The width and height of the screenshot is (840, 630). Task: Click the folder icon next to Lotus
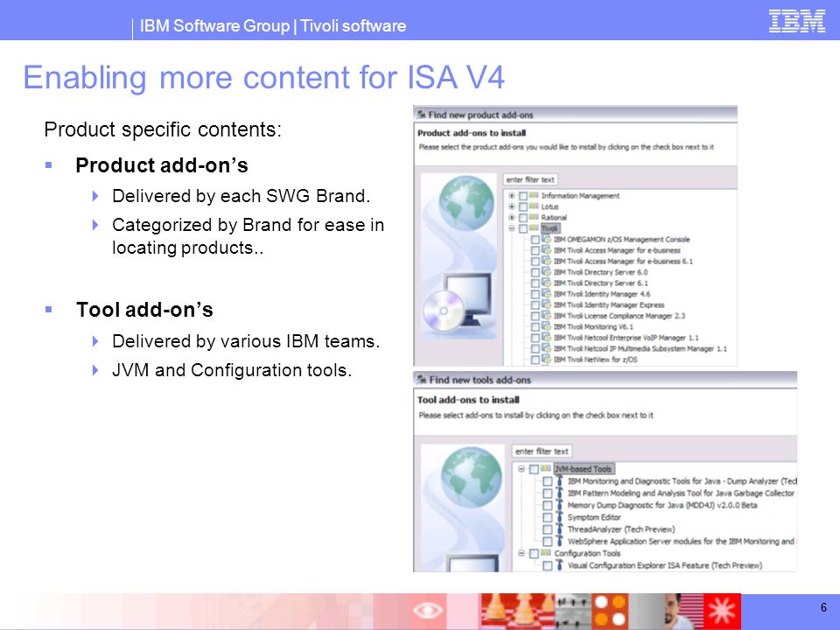tap(534, 206)
